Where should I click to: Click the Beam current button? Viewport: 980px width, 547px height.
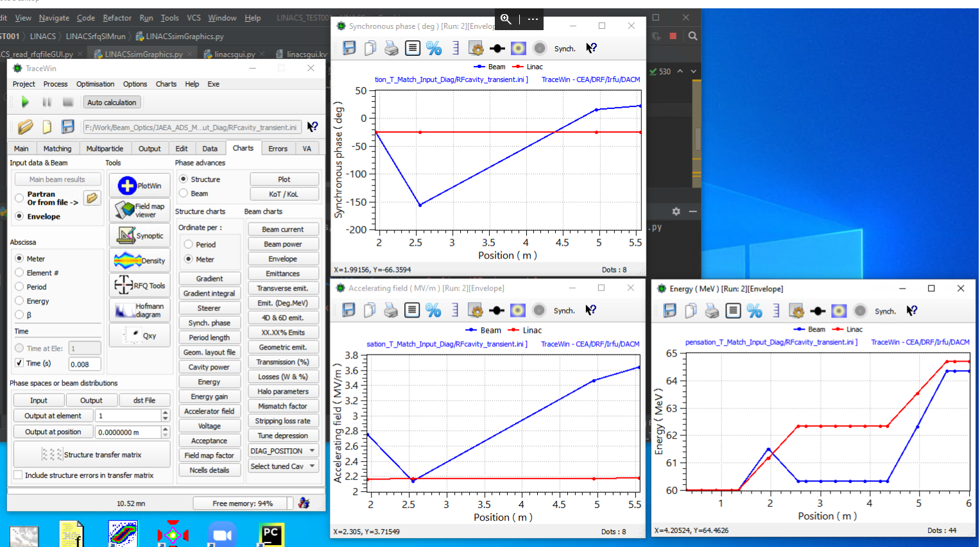(283, 230)
